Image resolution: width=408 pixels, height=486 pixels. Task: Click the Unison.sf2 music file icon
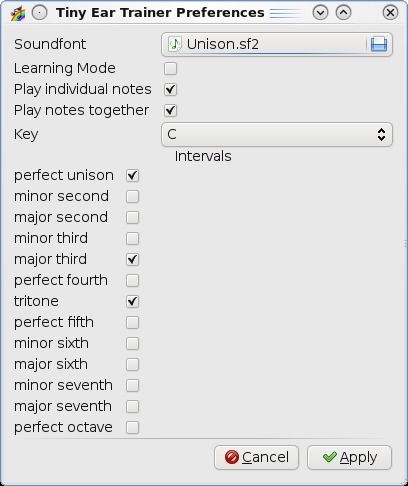[175, 44]
